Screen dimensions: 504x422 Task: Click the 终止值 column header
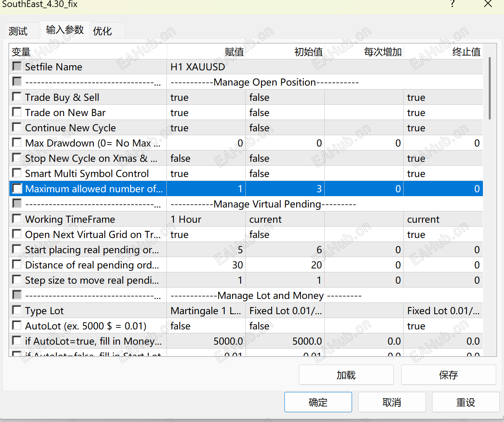[x=443, y=52]
